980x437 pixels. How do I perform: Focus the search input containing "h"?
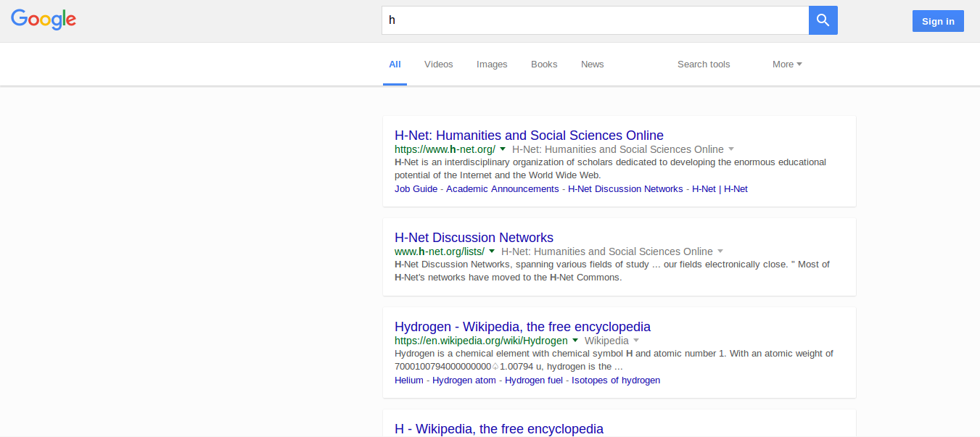click(x=596, y=20)
